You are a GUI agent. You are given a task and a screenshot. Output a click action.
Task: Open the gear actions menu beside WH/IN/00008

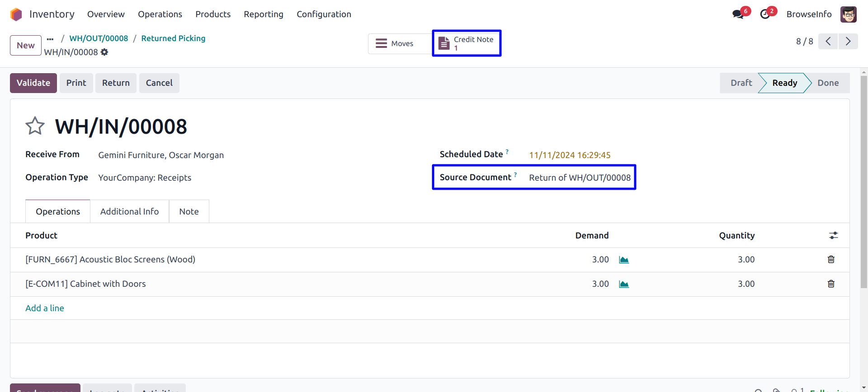click(x=104, y=52)
